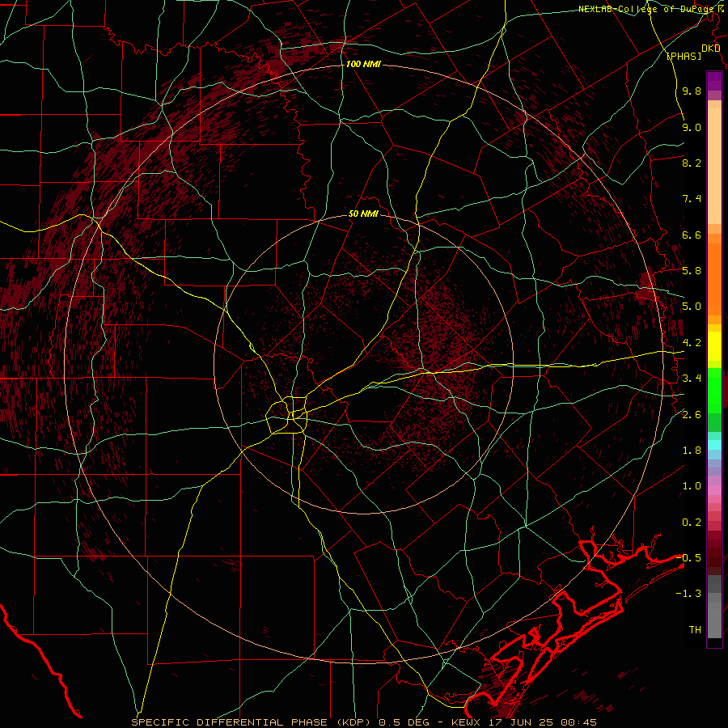Click the 9.0 value on the color scale
728x728 pixels.
(692, 127)
